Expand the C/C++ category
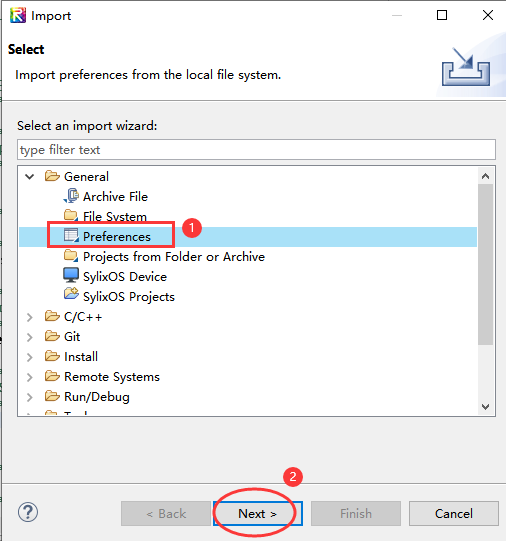Screen dimensions: 506x541 click(30, 317)
